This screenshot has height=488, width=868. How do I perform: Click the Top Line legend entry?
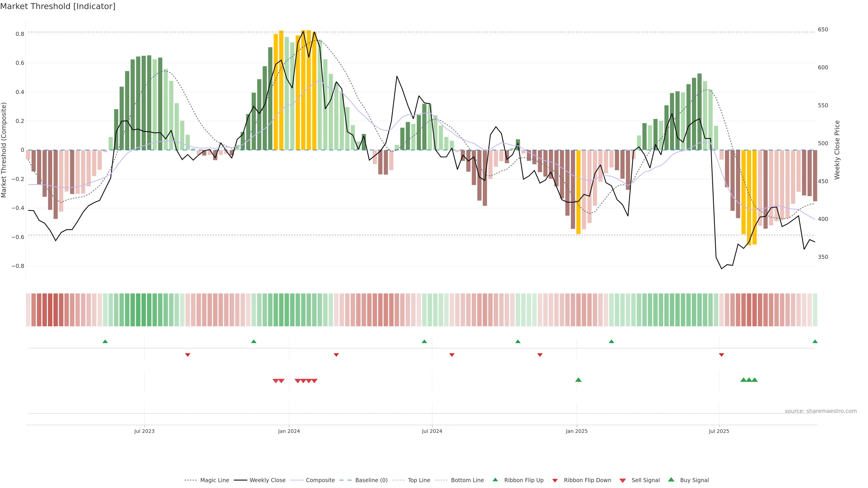[x=419, y=480]
